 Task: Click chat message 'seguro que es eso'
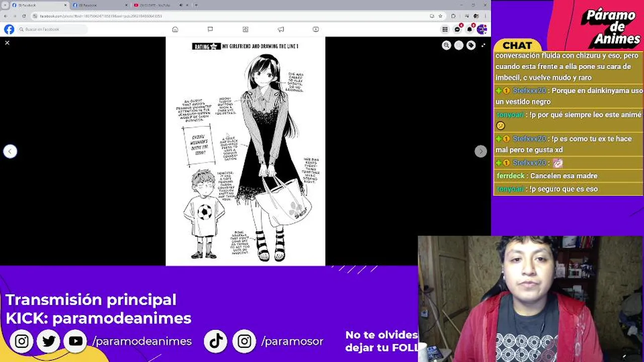coord(567,189)
